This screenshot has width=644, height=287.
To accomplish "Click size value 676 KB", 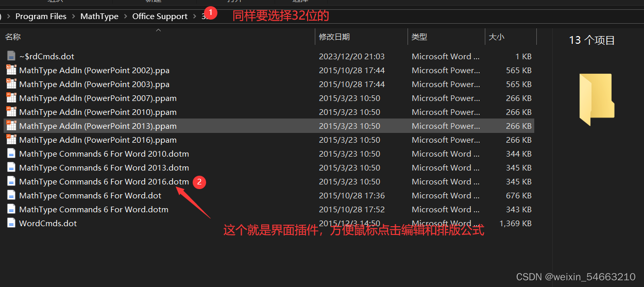I will point(519,195).
